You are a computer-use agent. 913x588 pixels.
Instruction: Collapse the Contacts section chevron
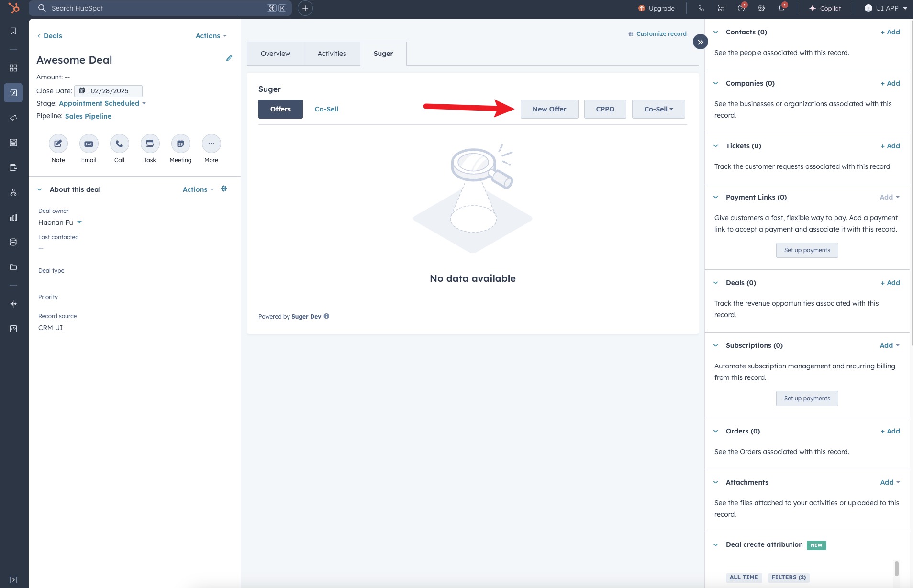pyautogui.click(x=716, y=32)
